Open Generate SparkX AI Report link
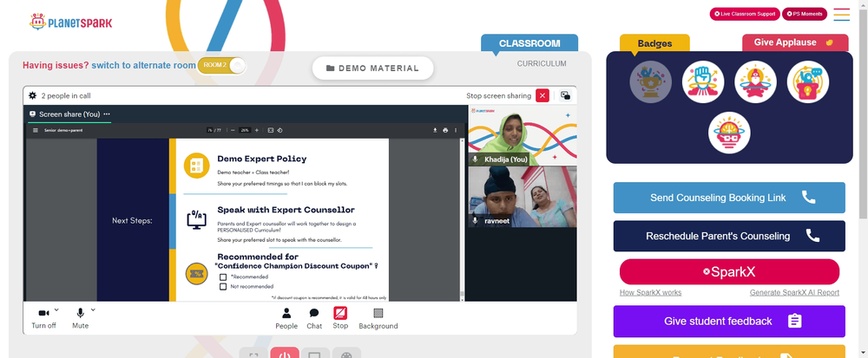868x358 pixels. pyautogui.click(x=794, y=292)
